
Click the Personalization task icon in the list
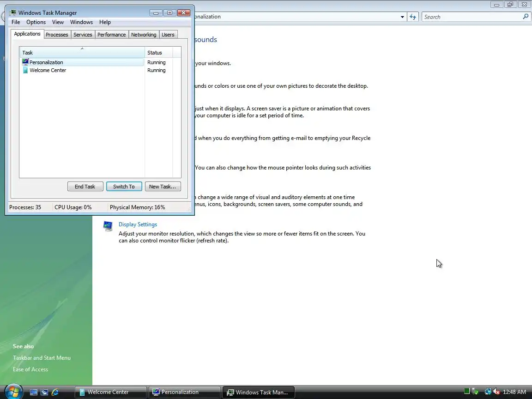click(x=25, y=62)
